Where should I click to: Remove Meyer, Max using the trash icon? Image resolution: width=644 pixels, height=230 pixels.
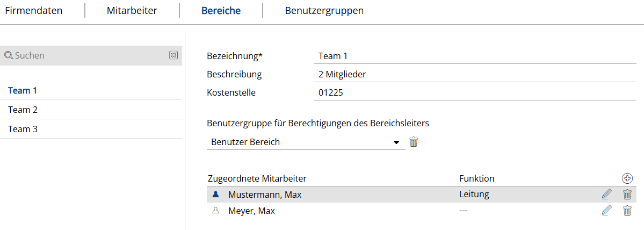(627, 211)
